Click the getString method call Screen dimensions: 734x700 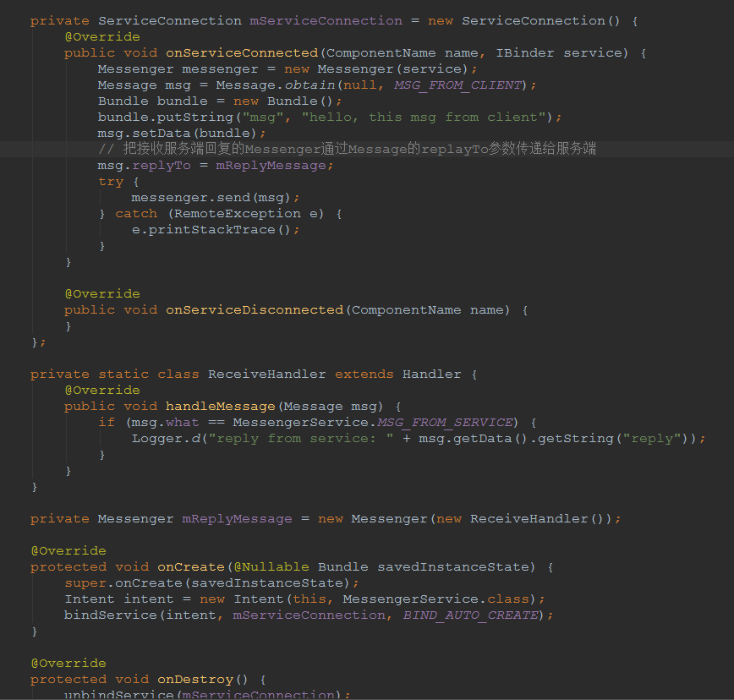point(576,439)
